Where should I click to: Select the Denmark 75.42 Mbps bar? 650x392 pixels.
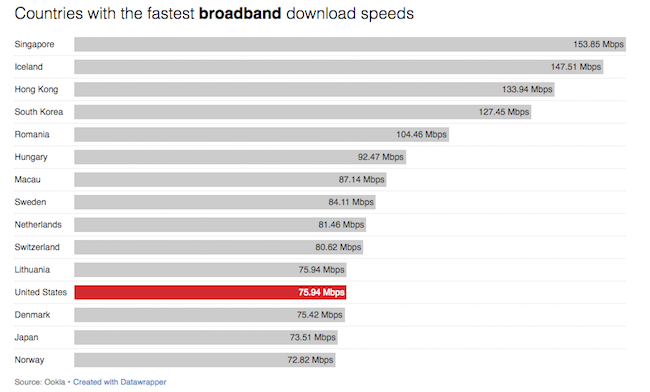point(209,315)
